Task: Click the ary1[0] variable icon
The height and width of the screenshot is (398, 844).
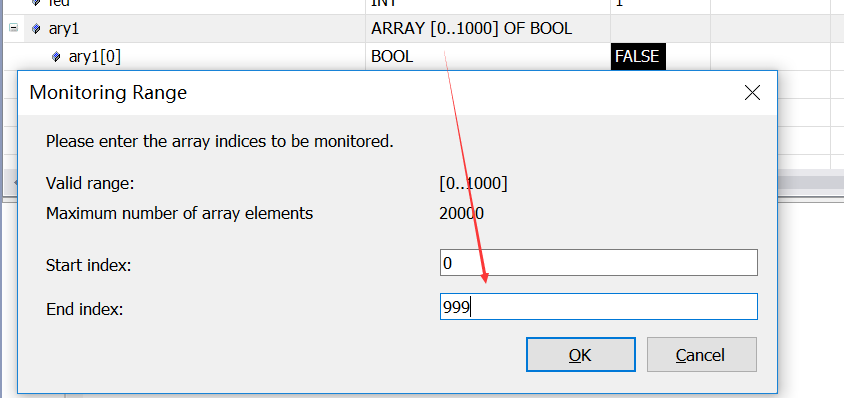Action: coord(56,57)
